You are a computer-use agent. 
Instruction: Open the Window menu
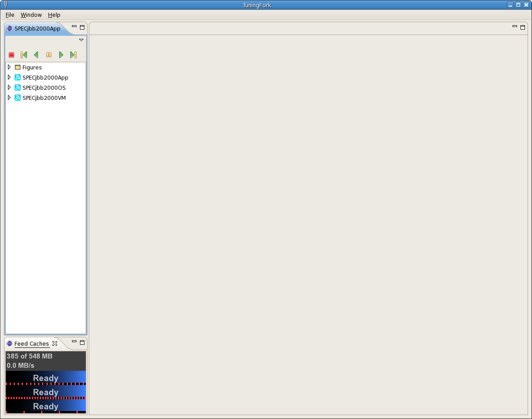[x=31, y=15]
